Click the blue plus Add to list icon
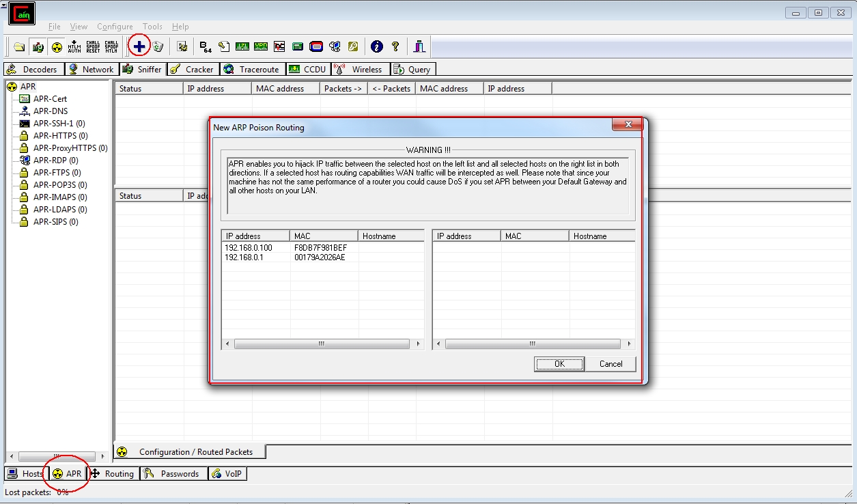857x504 pixels. pyautogui.click(x=139, y=46)
